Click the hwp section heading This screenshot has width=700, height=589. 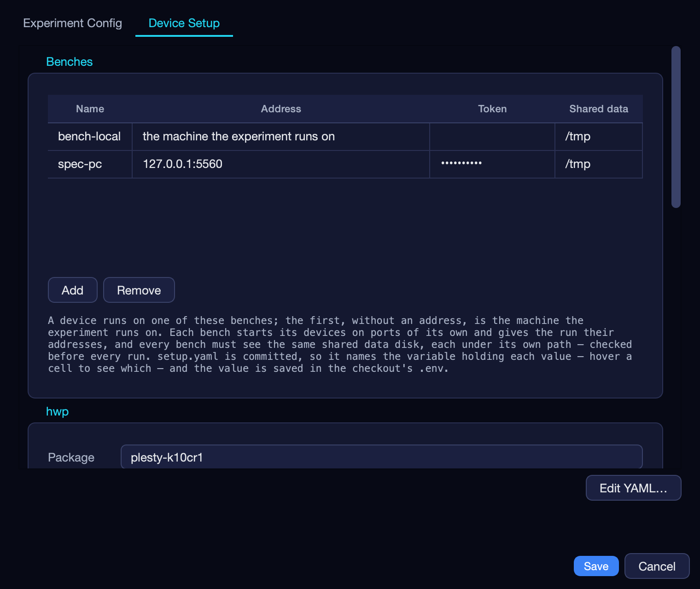coord(57,411)
